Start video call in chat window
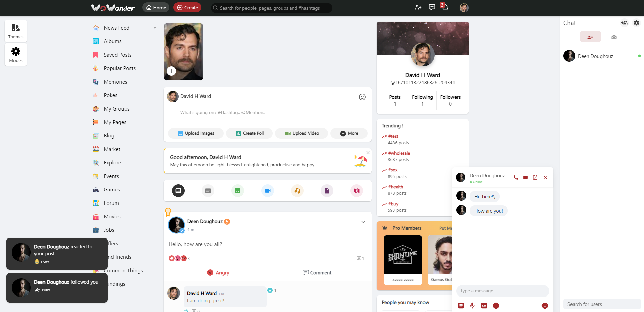This screenshot has height=312, width=644. pyautogui.click(x=525, y=177)
